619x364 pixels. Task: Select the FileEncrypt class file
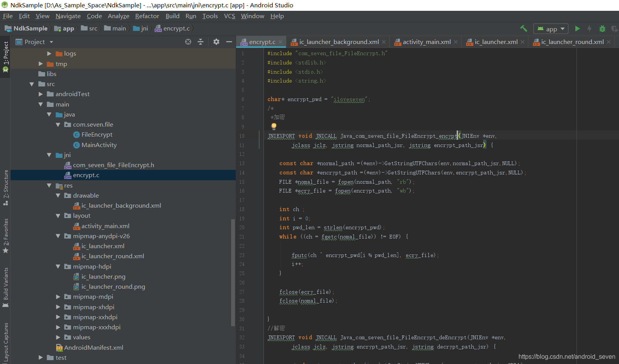pyautogui.click(x=93, y=134)
